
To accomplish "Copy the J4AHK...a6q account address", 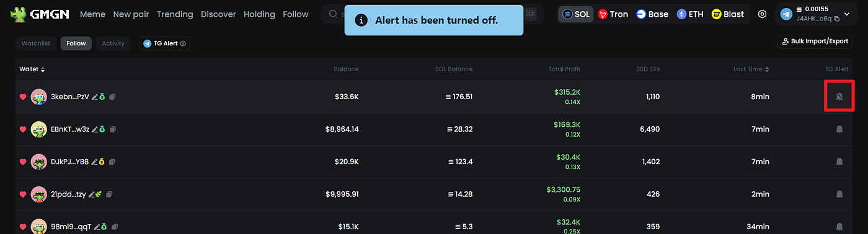I will pos(837,19).
